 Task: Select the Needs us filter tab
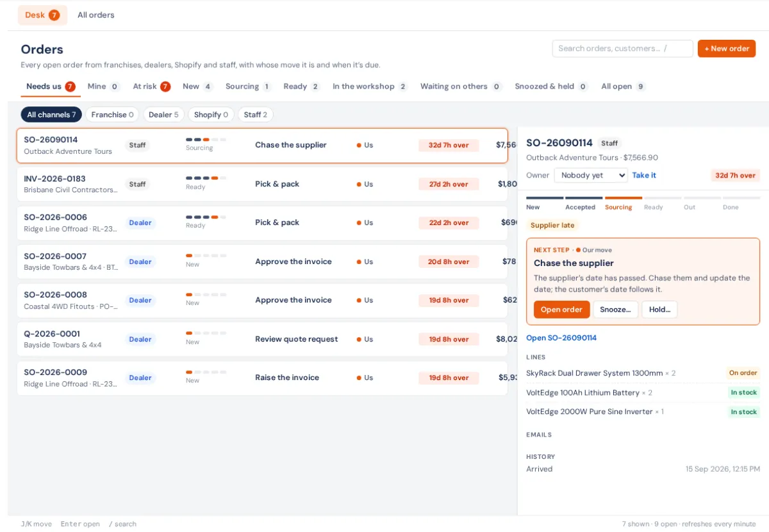pos(51,87)
